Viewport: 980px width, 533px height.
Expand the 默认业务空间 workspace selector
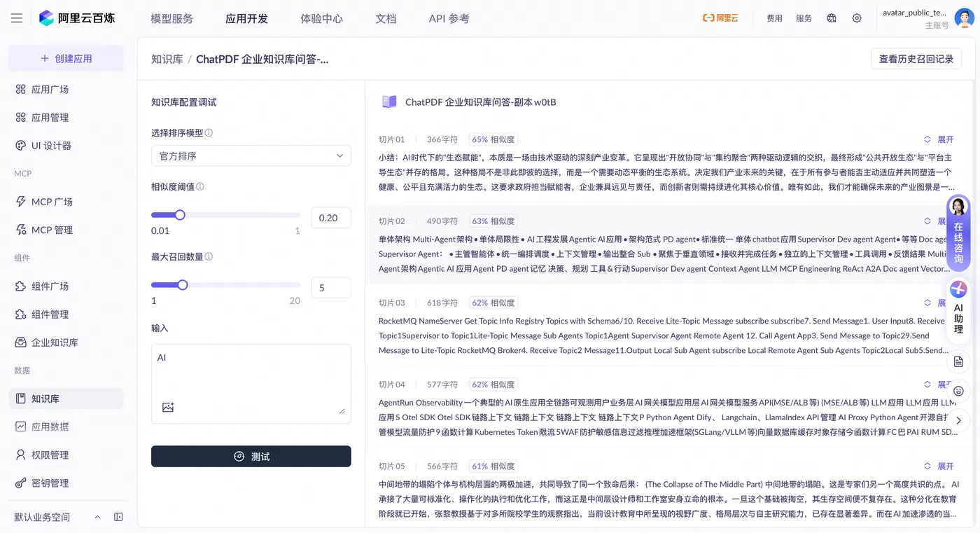pyautogui.click(x=57, y=517)
